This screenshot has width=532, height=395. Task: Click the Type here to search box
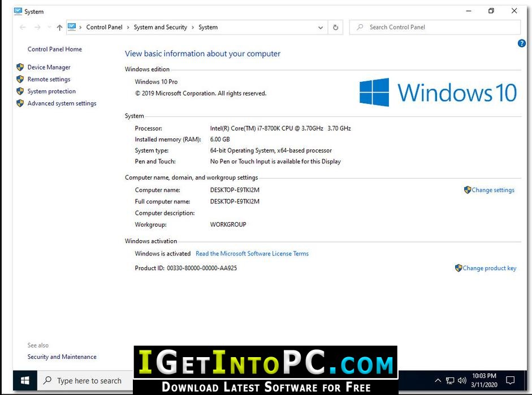coord(85,381)
